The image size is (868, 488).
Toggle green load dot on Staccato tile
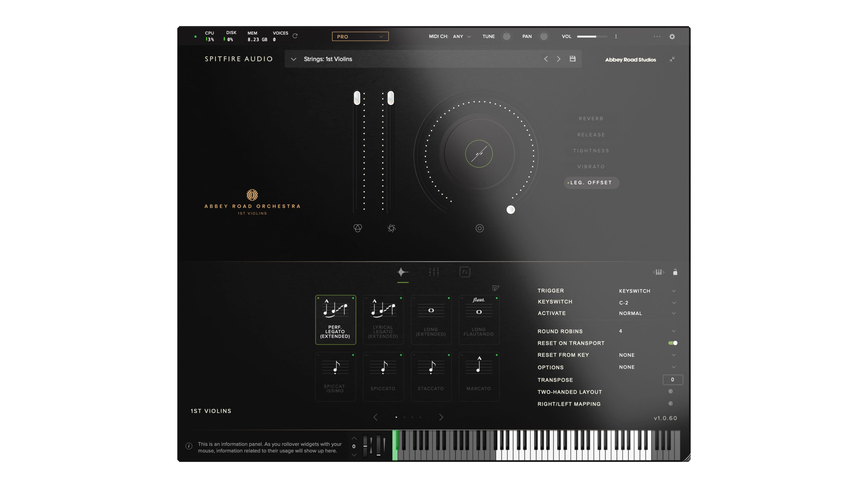(x=449, y=355)
